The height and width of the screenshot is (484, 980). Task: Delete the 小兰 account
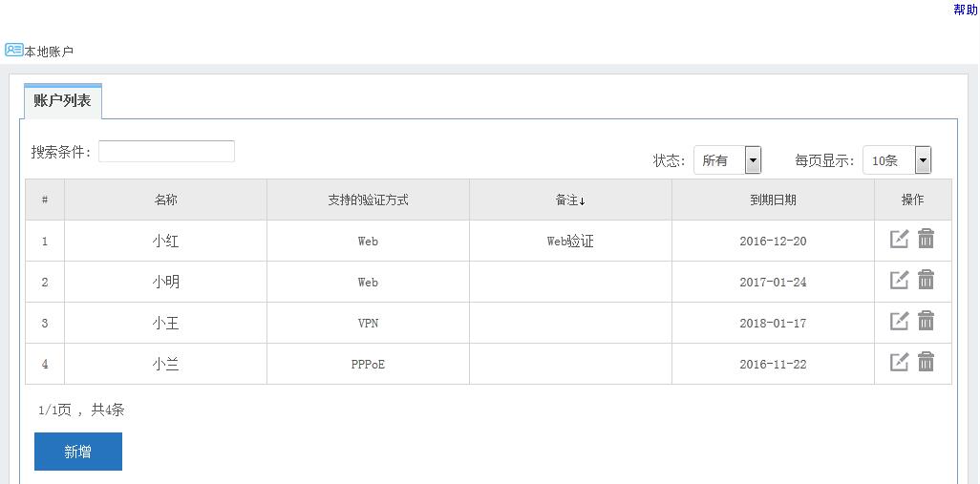926,363
